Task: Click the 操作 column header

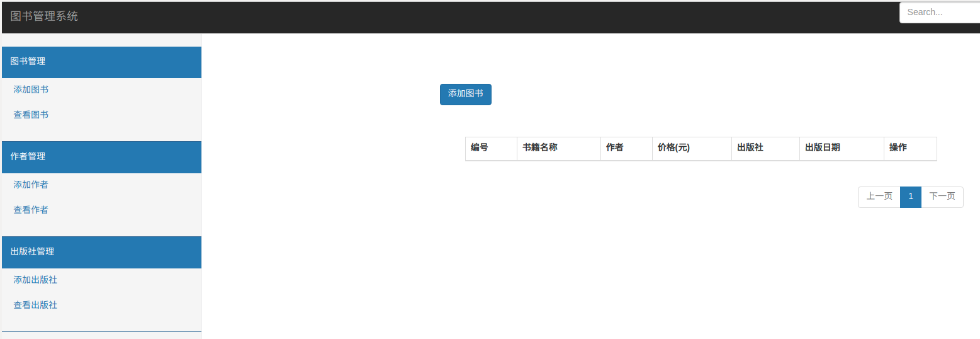Action: click(x=910, y=148)
